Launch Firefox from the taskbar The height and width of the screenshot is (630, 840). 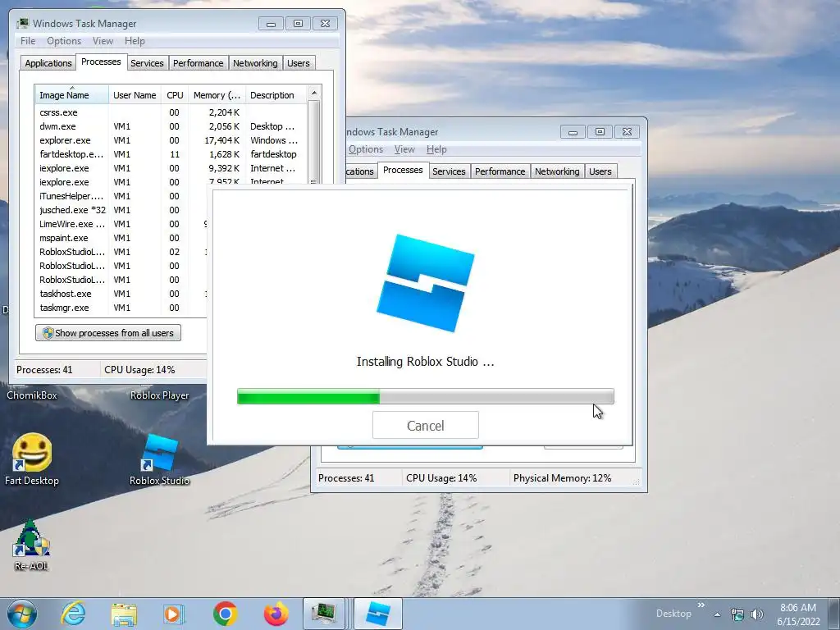pyautogui.click(x=276, y=614)
